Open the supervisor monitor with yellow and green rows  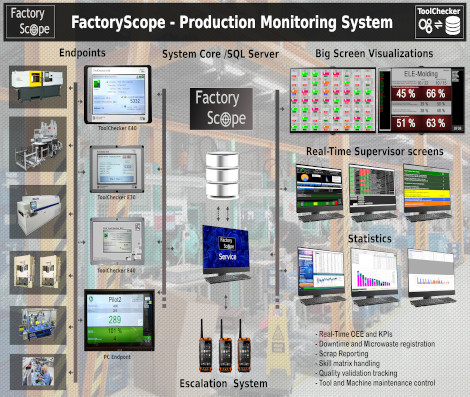click(x=427, y=193)
